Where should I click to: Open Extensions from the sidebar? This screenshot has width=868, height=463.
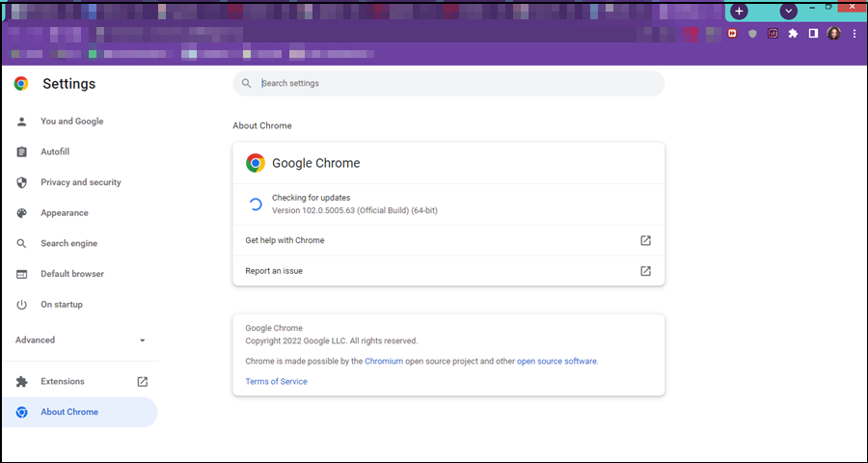point(63,381)
